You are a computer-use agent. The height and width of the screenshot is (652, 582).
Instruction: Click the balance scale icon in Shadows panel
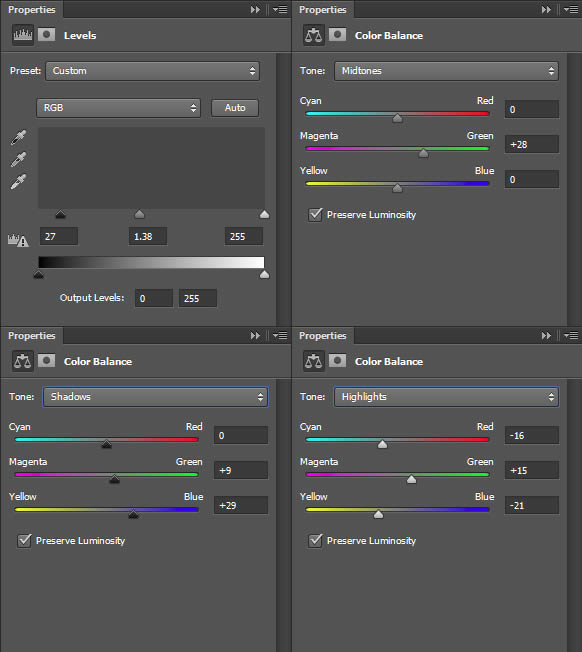click(x=22, y=361)
